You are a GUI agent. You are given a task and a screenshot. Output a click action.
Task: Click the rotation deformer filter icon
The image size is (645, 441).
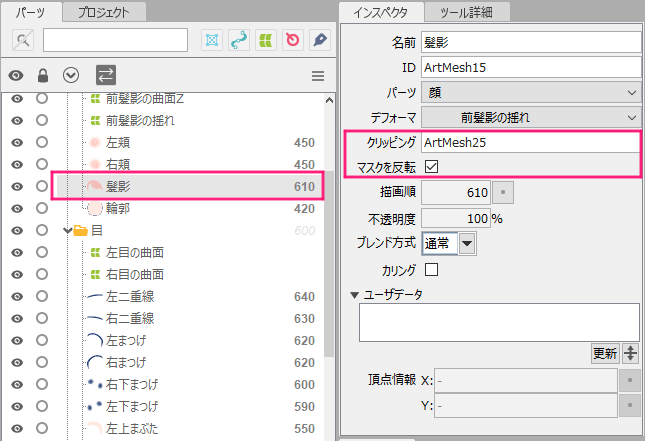click(239, 40)
